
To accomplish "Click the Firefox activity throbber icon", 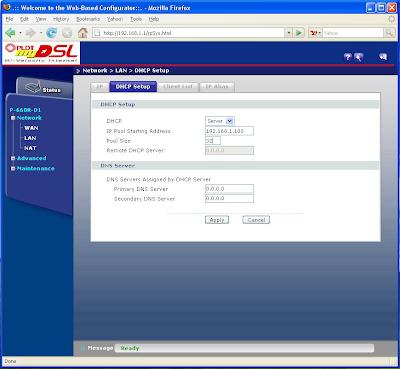I will (x=392, y=19).
